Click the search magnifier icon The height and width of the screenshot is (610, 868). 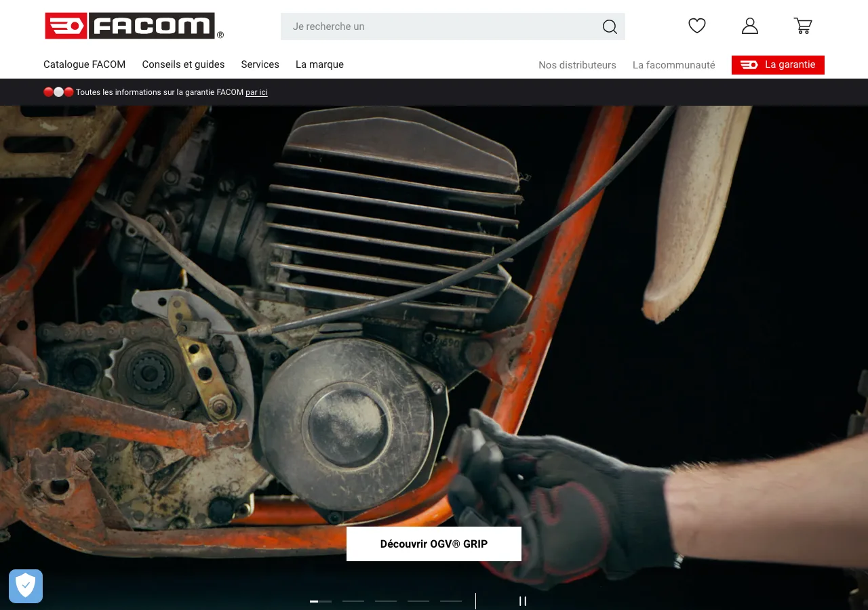tap(610, 26)
